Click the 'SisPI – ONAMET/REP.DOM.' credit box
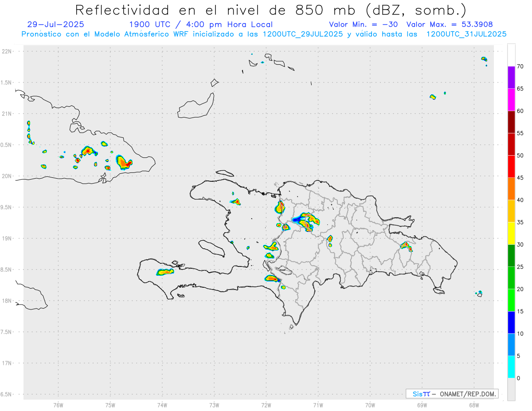Screen dimensions: 532x411 click(452, 394)
